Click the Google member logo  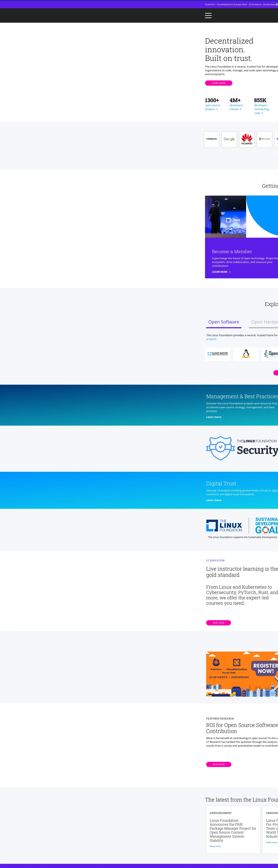[229, 139]
